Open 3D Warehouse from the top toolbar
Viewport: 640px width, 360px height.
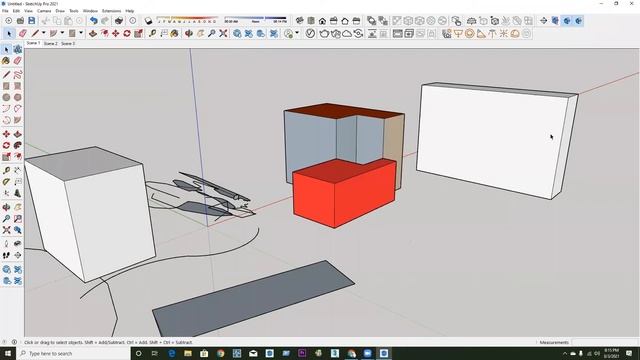coord(237,33)
